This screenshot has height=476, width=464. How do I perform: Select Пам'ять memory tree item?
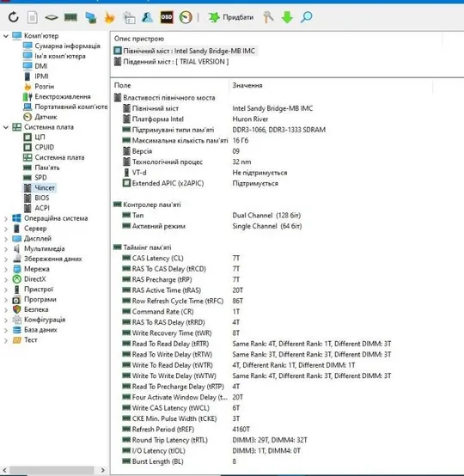click(x=46, y=168)
